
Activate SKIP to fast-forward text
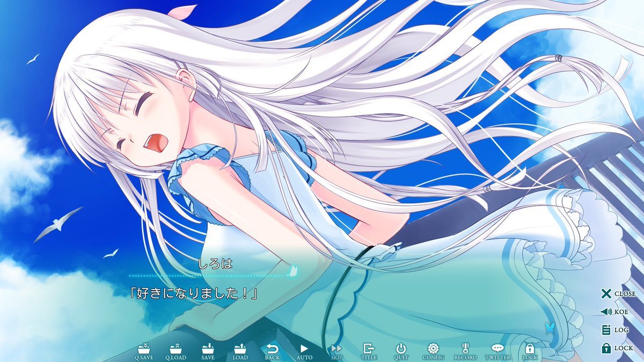click(x=336, y=351)
